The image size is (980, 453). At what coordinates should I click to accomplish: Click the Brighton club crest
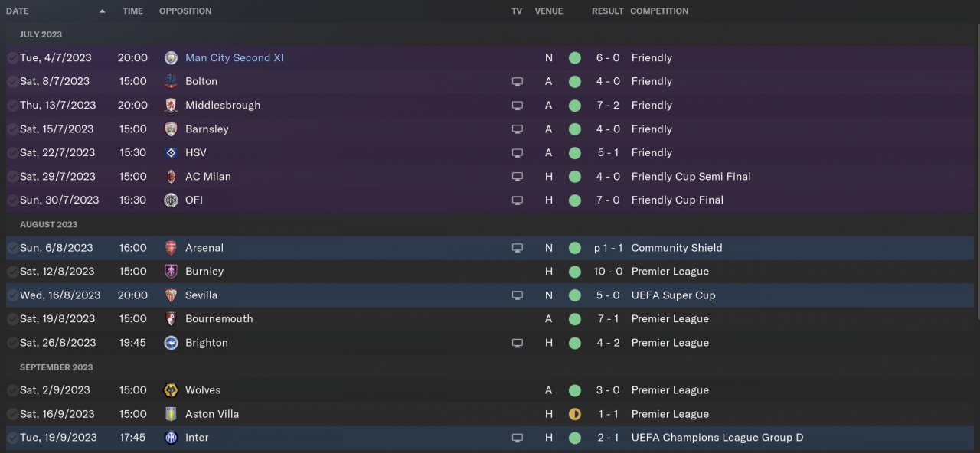[171, 343]
